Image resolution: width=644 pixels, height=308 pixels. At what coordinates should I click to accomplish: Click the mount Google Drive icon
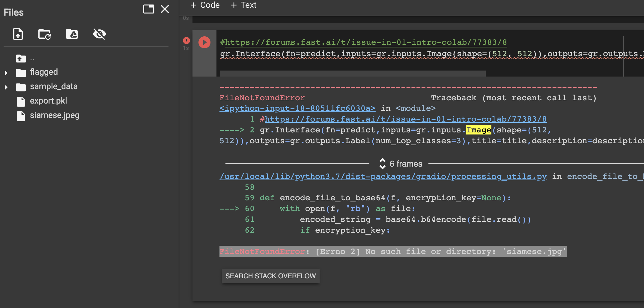(x=72, y=34)
